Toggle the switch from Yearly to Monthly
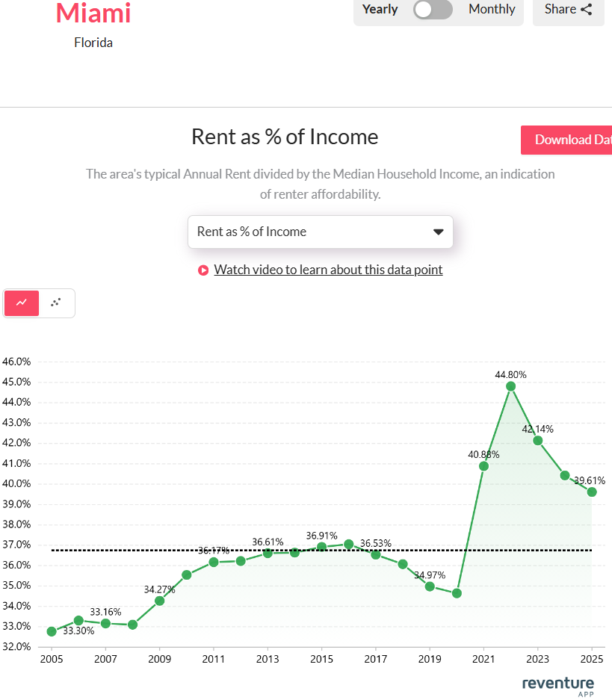The width and height of the screenshot is (612, 700). point(433,10)
